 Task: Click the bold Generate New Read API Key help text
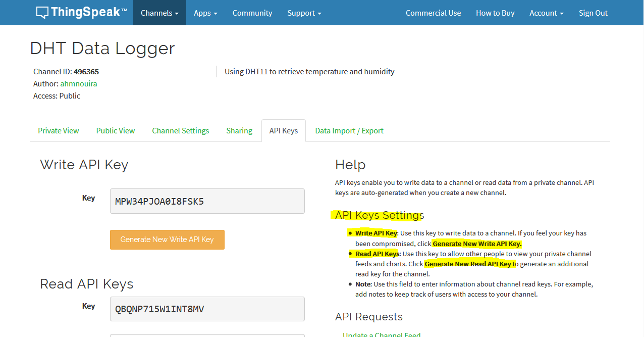coord(468,264)
